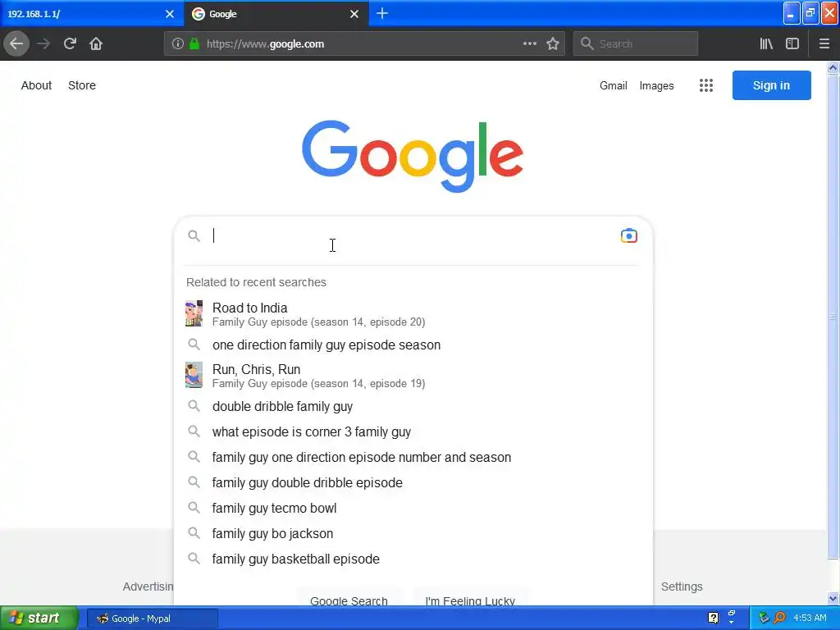Click the 4:53 AM system clock

810,618
